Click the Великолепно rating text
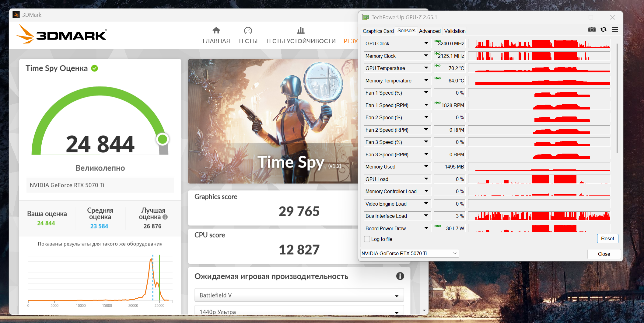 tap(100, 168)
